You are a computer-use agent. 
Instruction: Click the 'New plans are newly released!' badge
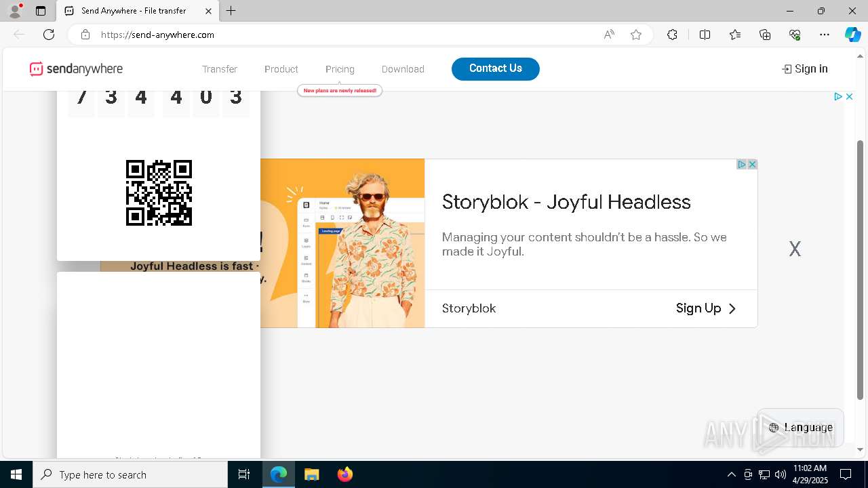pyautogui.click(x=340, y=90)
